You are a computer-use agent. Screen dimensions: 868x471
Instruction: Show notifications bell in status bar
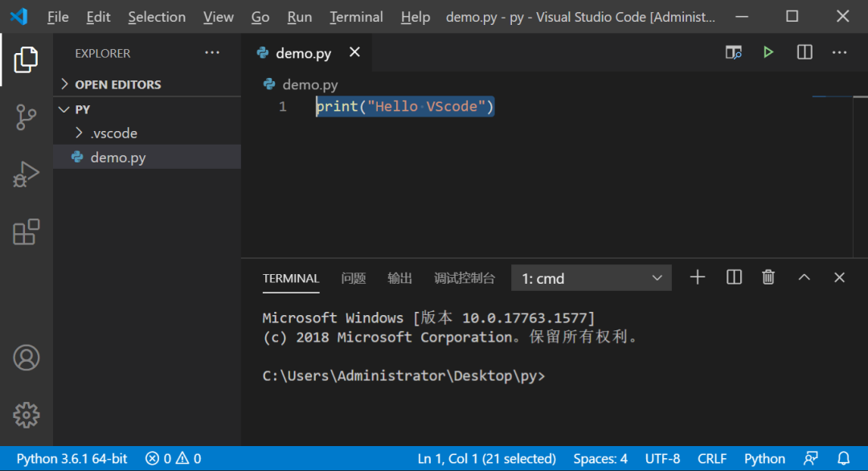click(x=844, y=459)
